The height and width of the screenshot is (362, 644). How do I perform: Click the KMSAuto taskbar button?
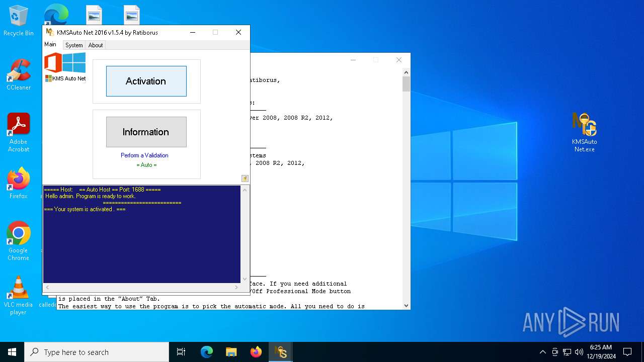(x=280, y=352)
